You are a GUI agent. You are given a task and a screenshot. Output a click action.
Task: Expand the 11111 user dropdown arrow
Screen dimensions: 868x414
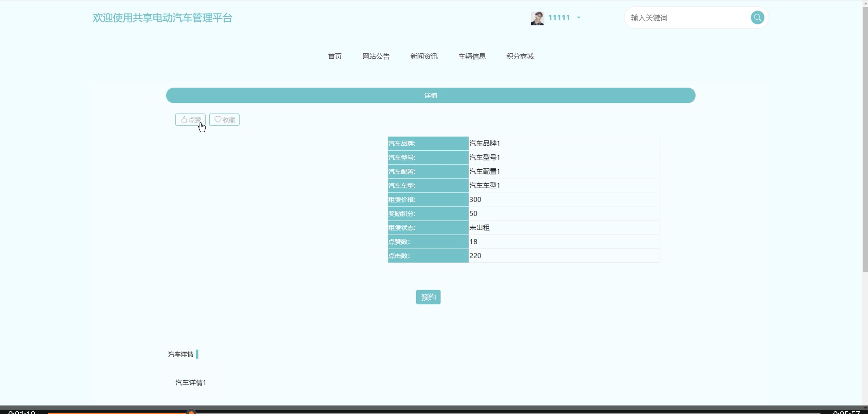pyautogui.click(x=579, y=18)
